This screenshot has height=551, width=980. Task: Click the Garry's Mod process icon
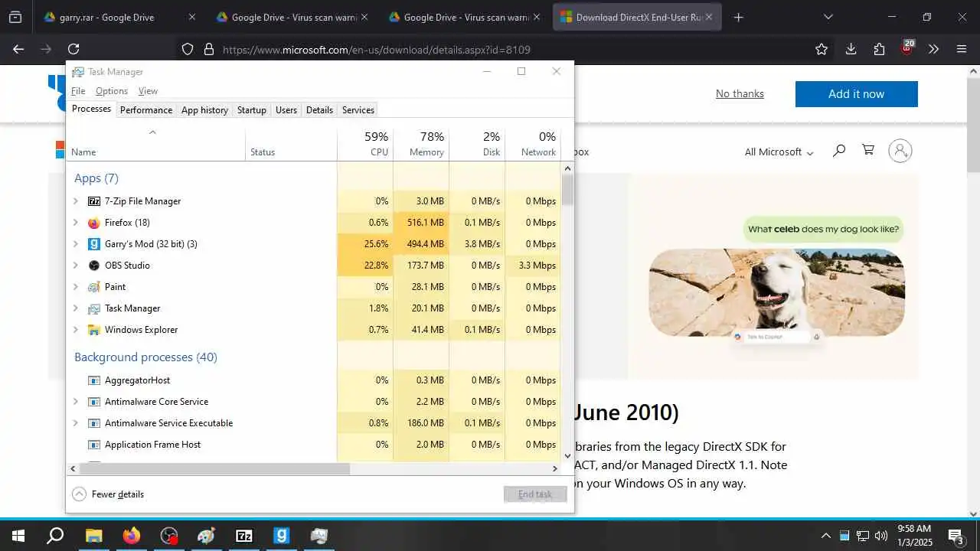(94, 244)
